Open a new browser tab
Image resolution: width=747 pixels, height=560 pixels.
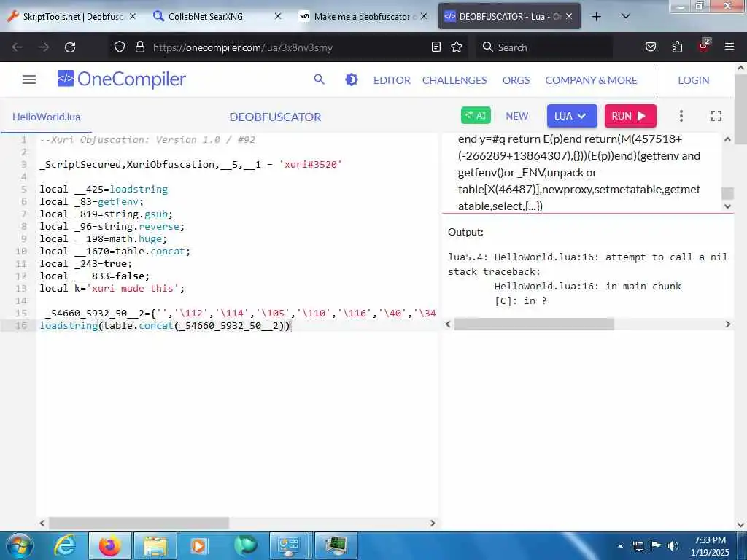pos(597,17)
